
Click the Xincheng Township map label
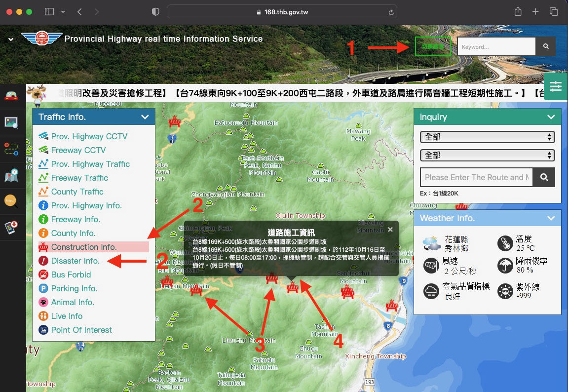coord(375,356)
